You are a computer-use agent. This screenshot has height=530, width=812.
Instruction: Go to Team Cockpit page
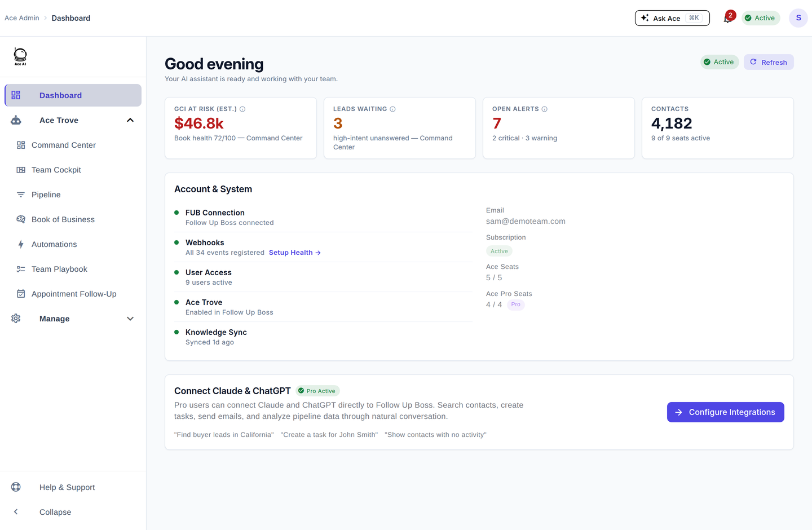pyautogui.click(x=73, y=170)
